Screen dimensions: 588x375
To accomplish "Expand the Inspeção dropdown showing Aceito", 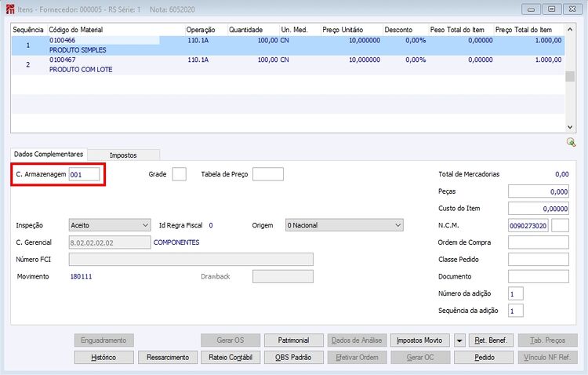I will tap(110, 225).
